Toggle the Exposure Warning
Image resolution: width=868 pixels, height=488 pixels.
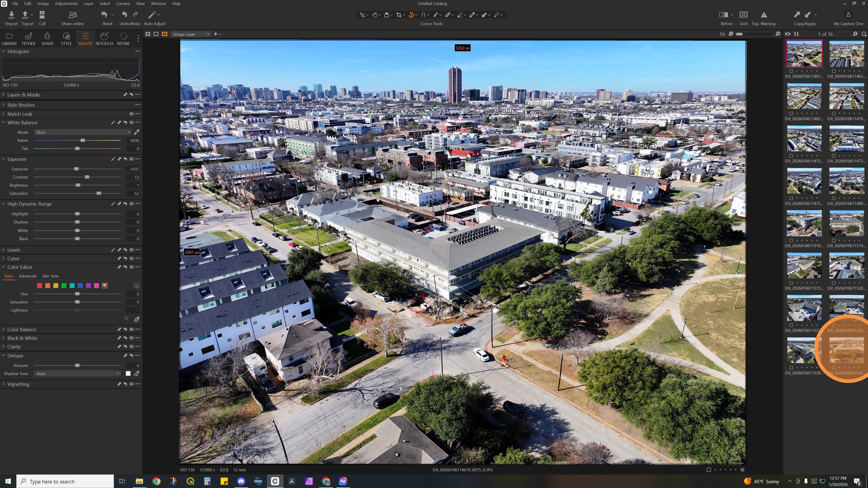coord(764,15)
